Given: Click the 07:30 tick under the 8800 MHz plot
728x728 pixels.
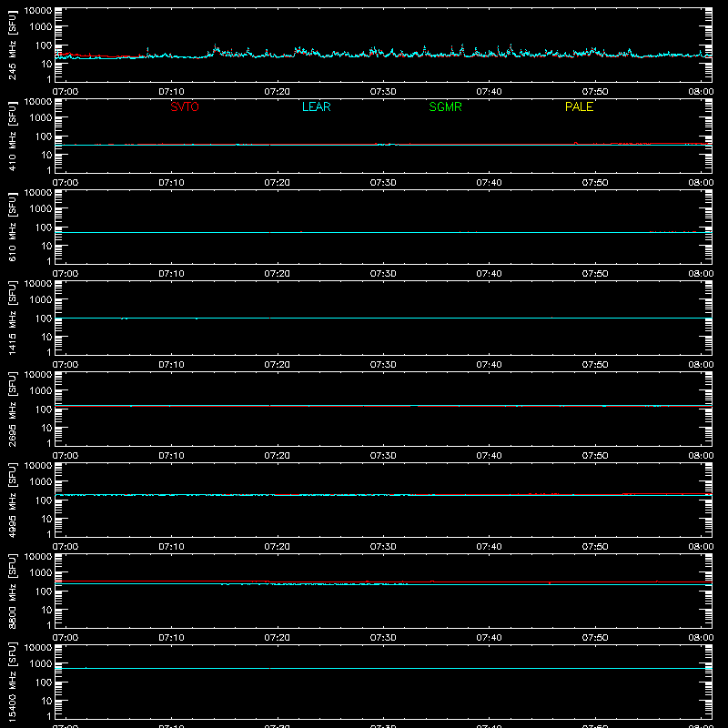Looking at the screenshot, I should pos(383,638).
